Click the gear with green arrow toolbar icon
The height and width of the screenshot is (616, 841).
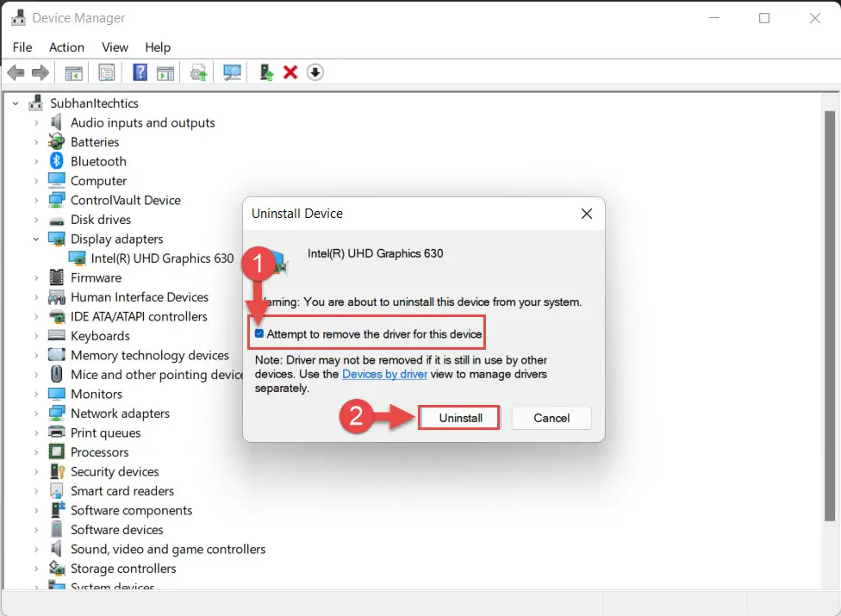point(198,72)
